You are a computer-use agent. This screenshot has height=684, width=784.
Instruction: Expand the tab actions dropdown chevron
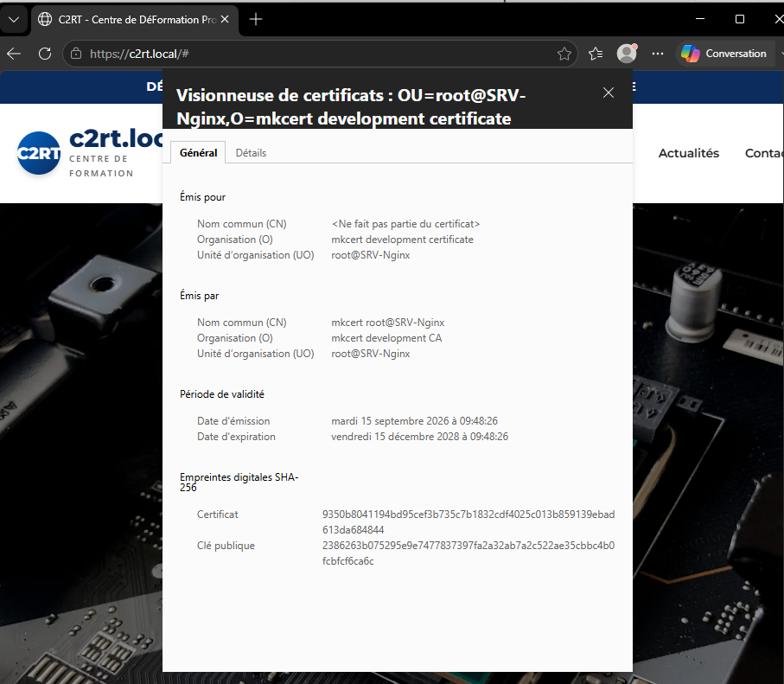coord(14,20)
